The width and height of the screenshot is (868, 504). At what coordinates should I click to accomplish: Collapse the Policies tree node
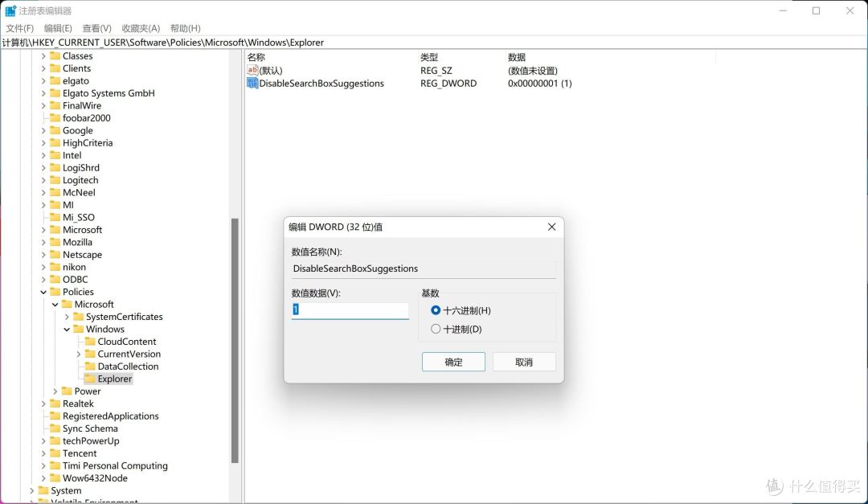click(43, 292)
